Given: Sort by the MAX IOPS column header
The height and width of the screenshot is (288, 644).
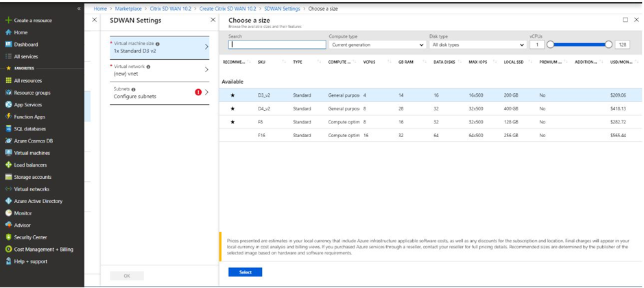Looking at the screenshot, I should coord(477,62).
